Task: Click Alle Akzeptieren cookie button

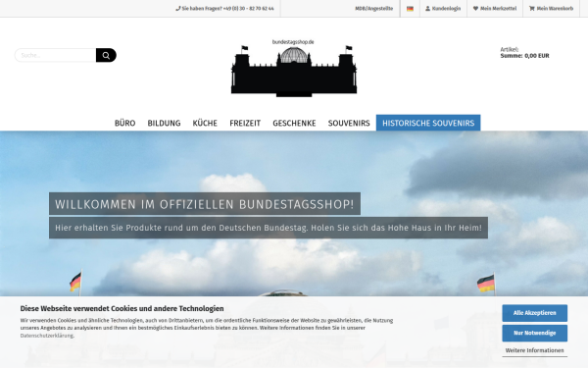Action: point(534,313)
